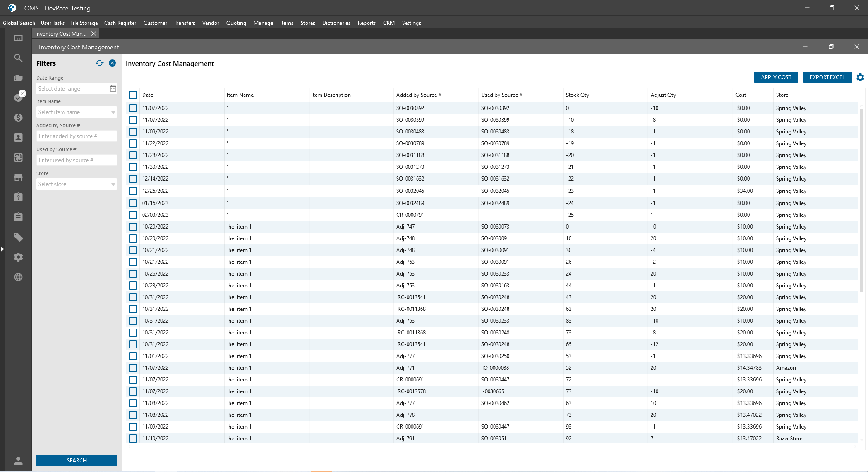Select the checkbox for the Razer Store row
Image resolution: width=868 pixels, height=472 pixels.
click(x=133, y=439)
